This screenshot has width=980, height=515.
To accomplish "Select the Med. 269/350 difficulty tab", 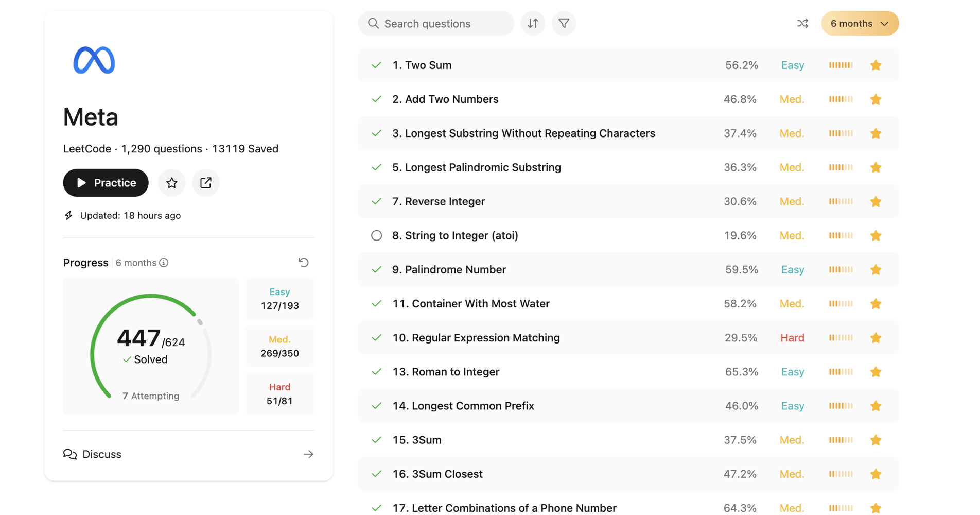I will [279, 346].
